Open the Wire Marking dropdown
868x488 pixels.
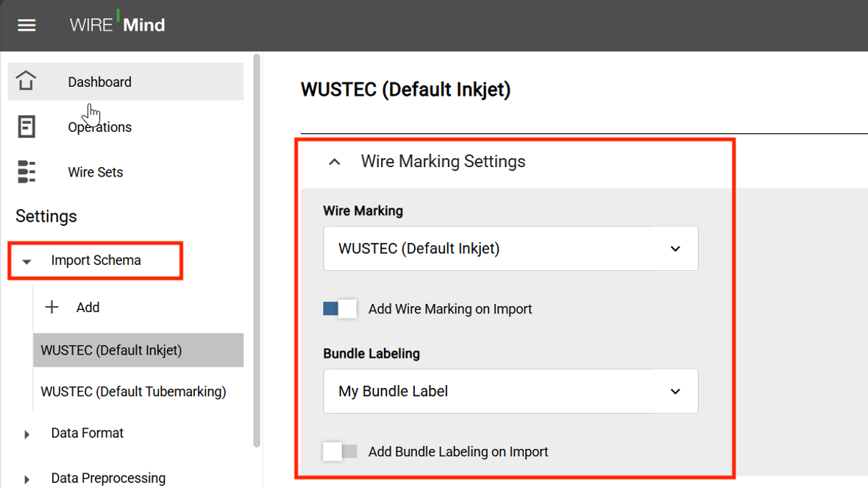(511, 248)
